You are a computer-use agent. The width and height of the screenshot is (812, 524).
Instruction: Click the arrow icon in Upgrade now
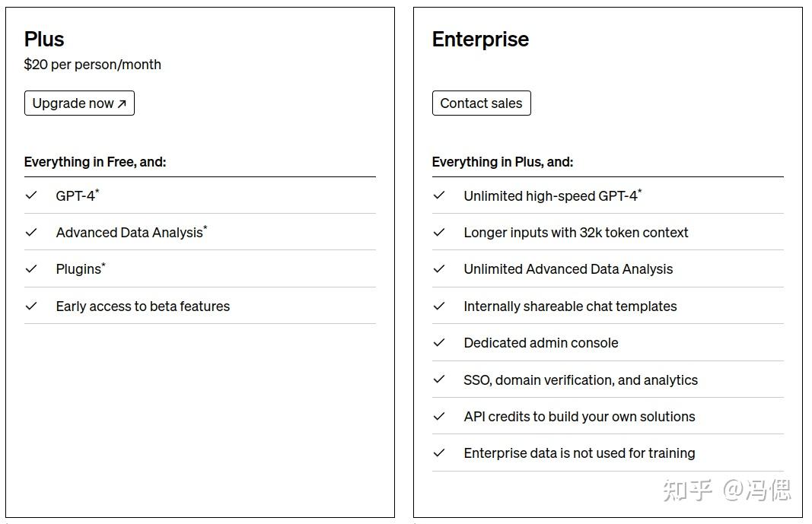point(122,104)
